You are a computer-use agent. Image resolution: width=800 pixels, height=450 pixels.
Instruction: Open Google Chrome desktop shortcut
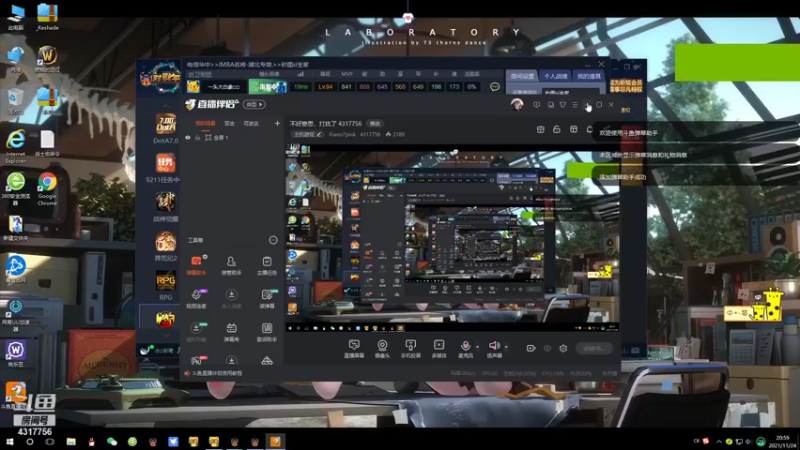tap(47, 189)
